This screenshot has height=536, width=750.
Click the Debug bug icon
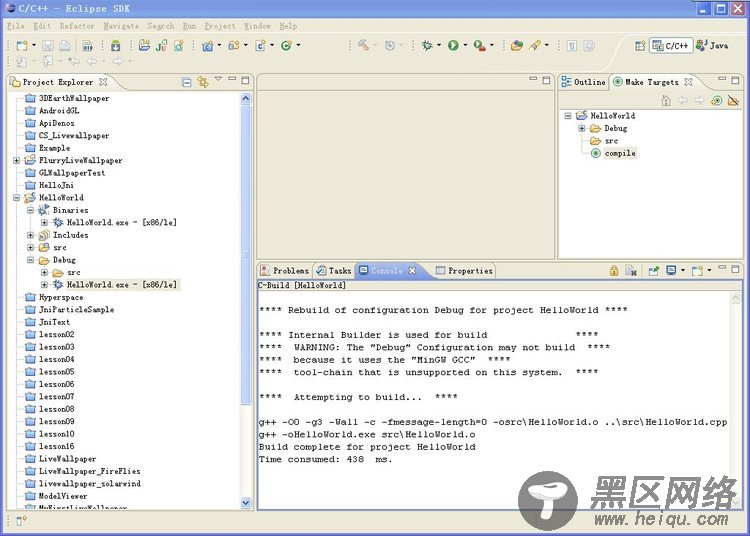point(427,45)
